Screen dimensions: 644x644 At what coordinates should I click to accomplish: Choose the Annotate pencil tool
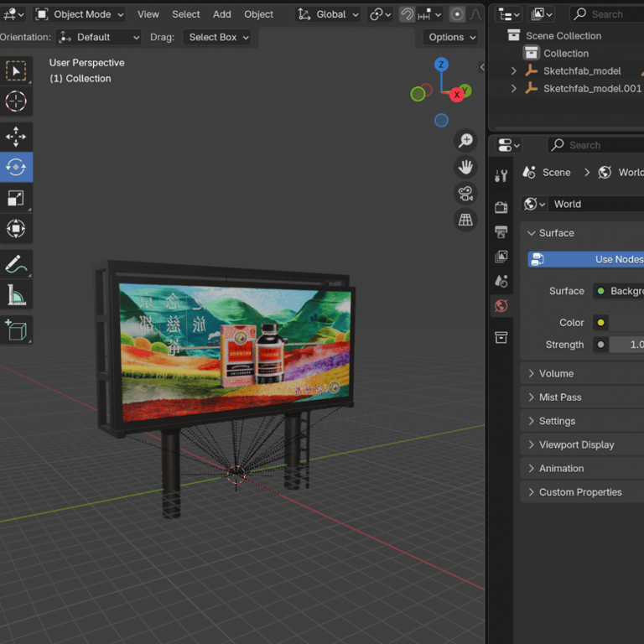[16, 264]
